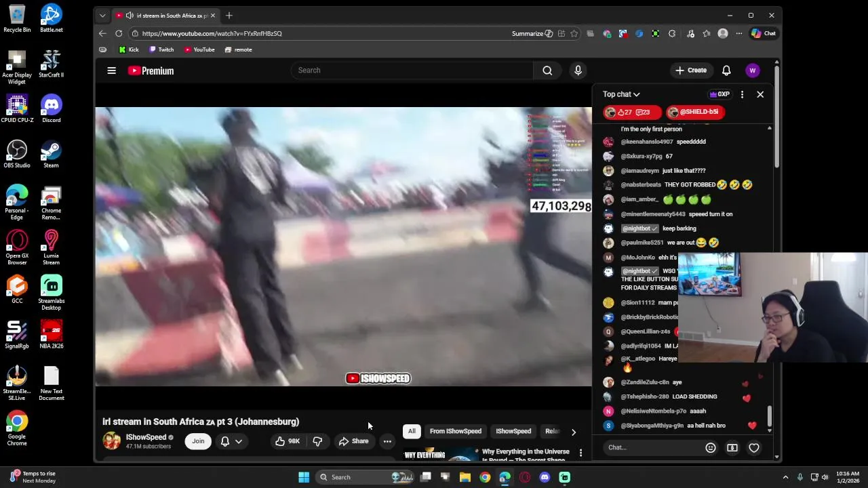Open Discord from the taskbar
Viewport: 868px width, 488px height.
[x=545, y=477]
